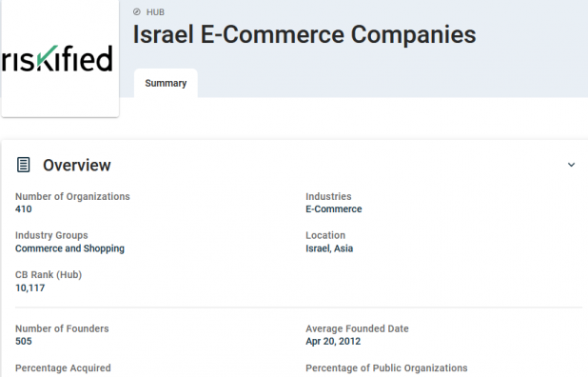The image size is (588, 377).
Task: Click the Overview section heading
Action: coord(77,165)
